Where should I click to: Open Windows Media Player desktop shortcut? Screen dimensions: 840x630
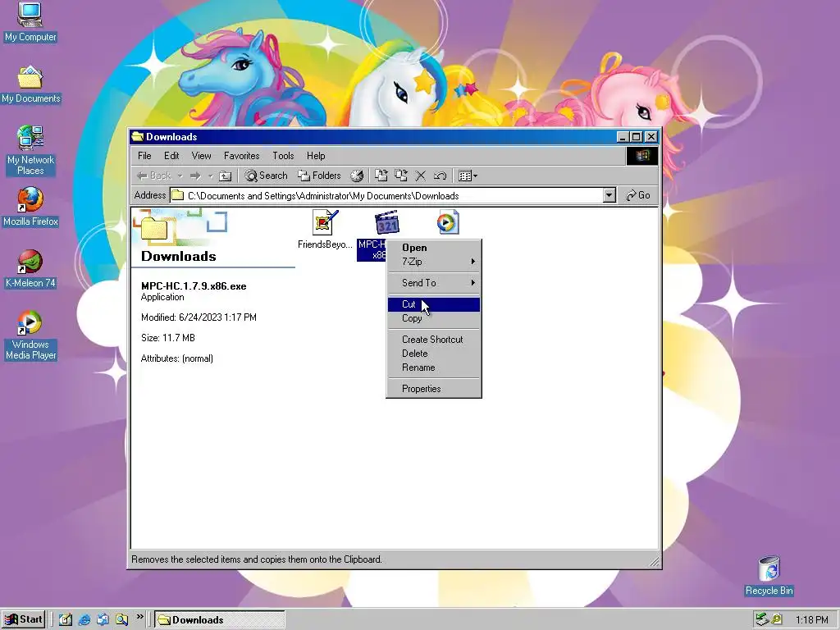click(30, 336)
